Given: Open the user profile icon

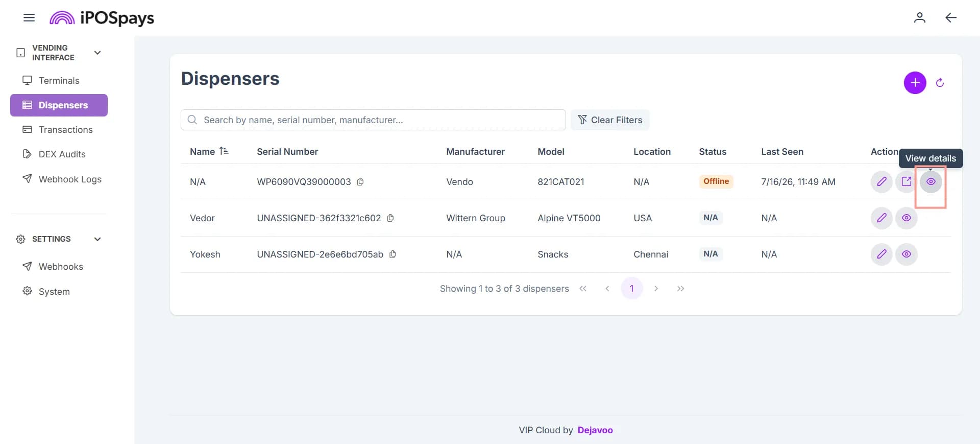Looking at the screenshot, I should tap(919, 18).
